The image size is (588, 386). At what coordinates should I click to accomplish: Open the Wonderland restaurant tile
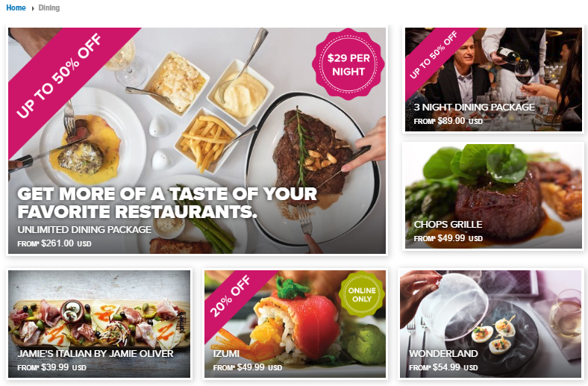point(490,324)
